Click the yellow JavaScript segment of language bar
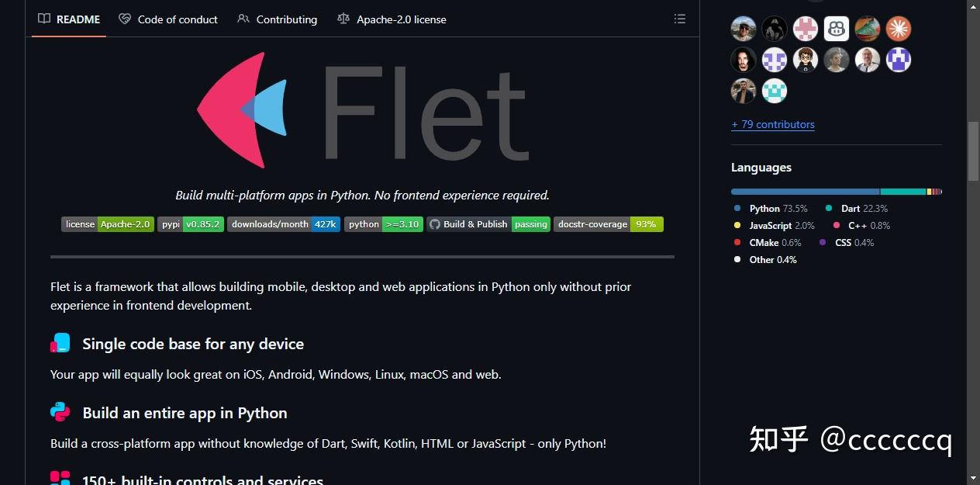The image size is (980, 485). click(x=929, y=191)
